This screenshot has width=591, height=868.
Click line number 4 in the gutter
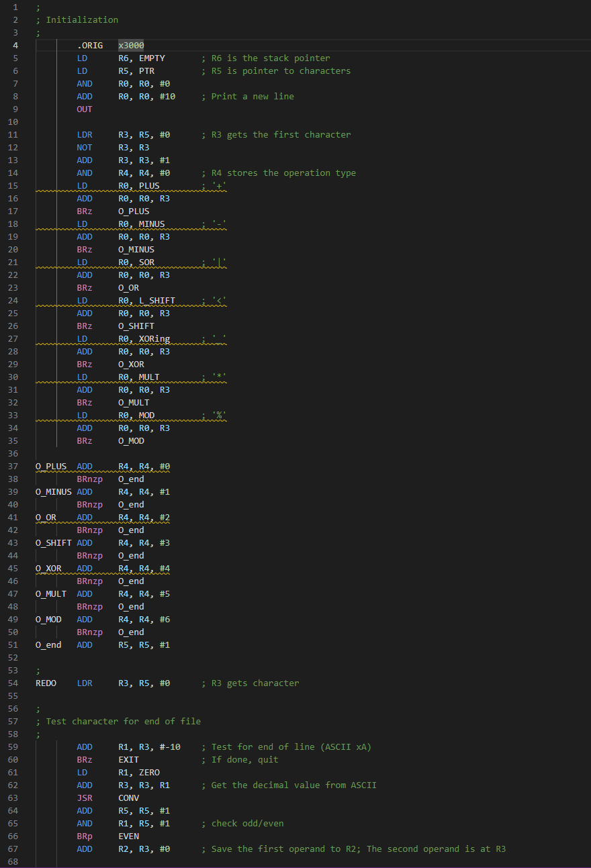click(x=15, y=45)
